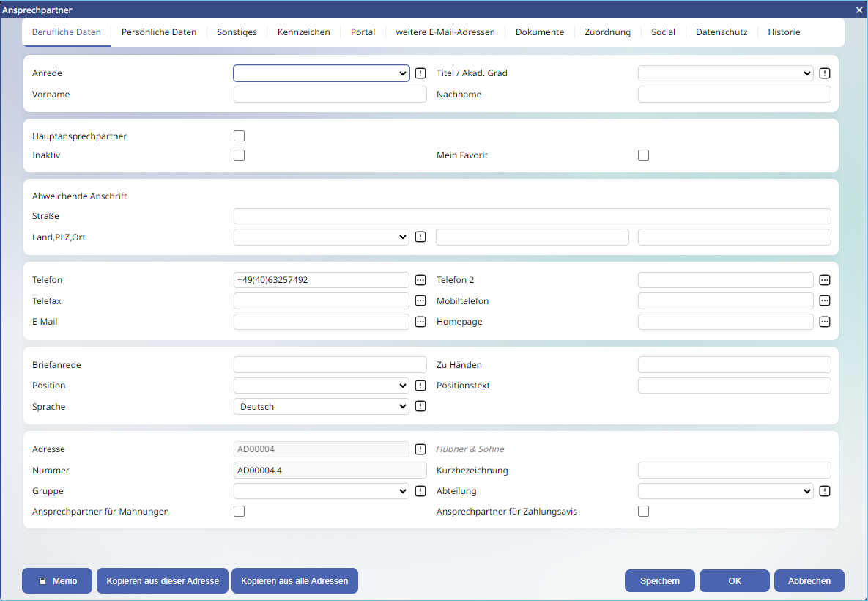Viewport: 868px width, 601px height.
Task: Click into the E-Mail input field
Action: [x=322, y=322]
